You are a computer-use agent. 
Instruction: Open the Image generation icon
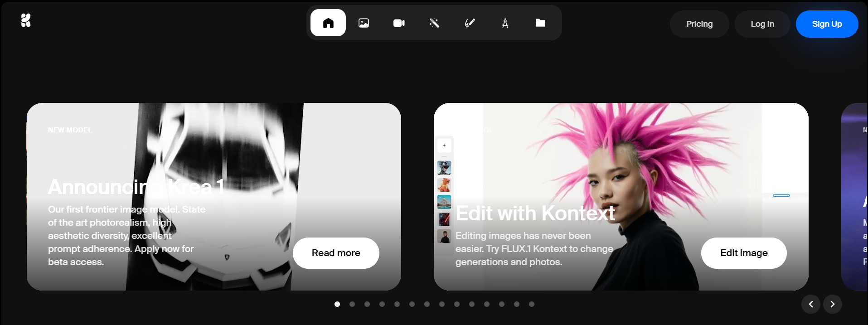pos(364,23)
